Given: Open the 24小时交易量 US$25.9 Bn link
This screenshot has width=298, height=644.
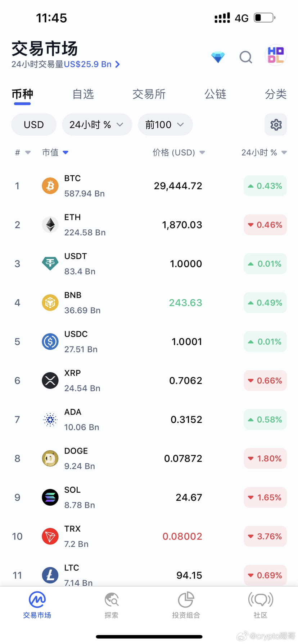Looking at the screenshot, I should (x=66, y=64).
